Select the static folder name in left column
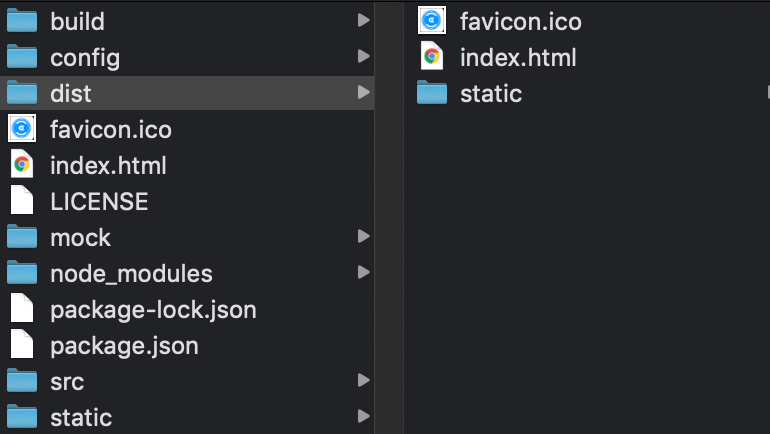This screenshot has height=434, width=770. tap(81, 417)
